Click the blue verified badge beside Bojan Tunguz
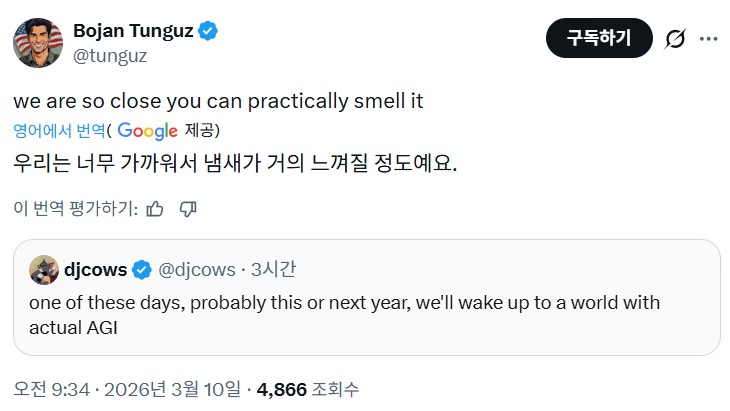Image resolution: width=730 pixels, height=411 pixels. 208,32
